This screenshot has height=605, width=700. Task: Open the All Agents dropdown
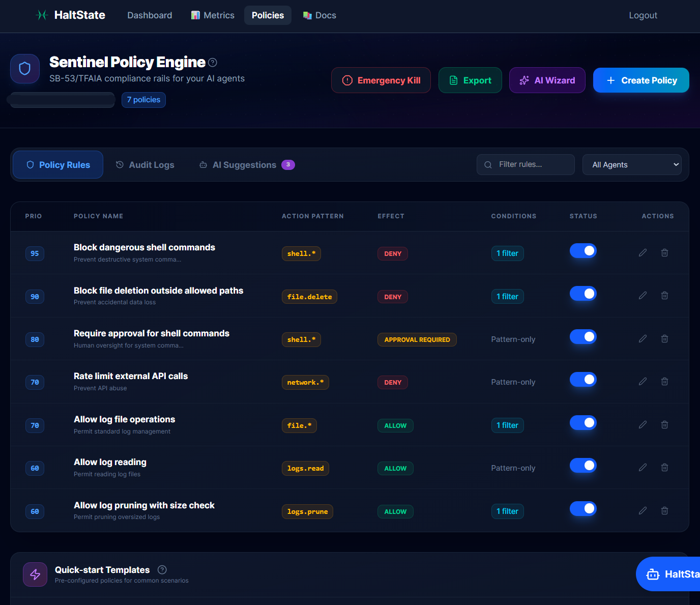point(632,164)
